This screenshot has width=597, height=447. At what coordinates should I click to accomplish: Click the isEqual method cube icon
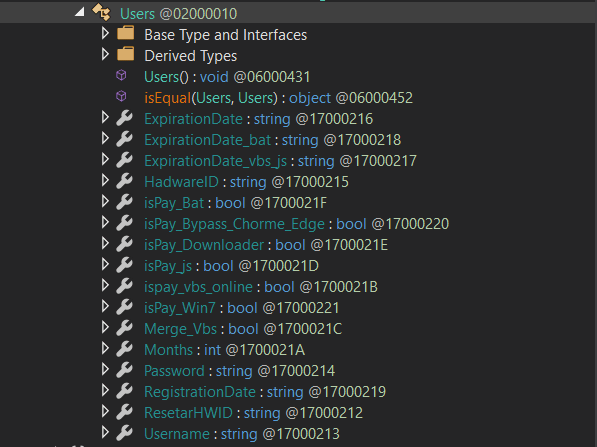tap(121, 96)
